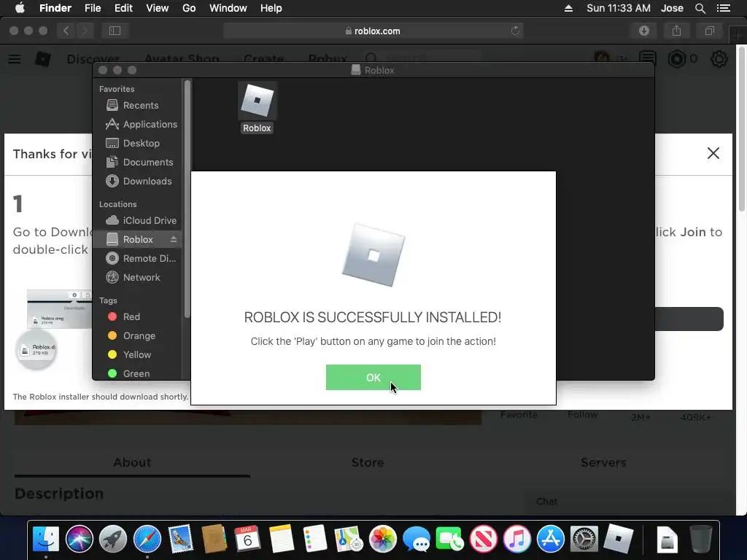Open iTunes from the Dock
This screenshot has width=747, height=560.
click(517, 539)
